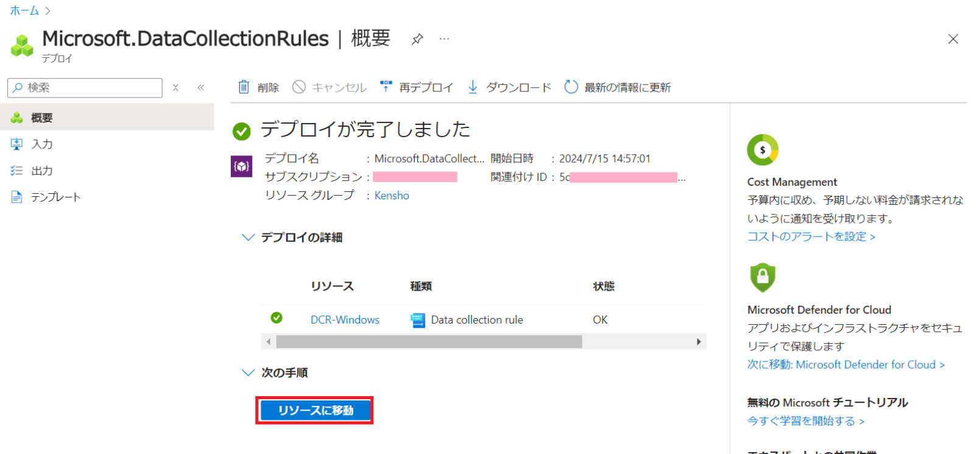Click the キャンセル toolbar button

tap(330, 87)
